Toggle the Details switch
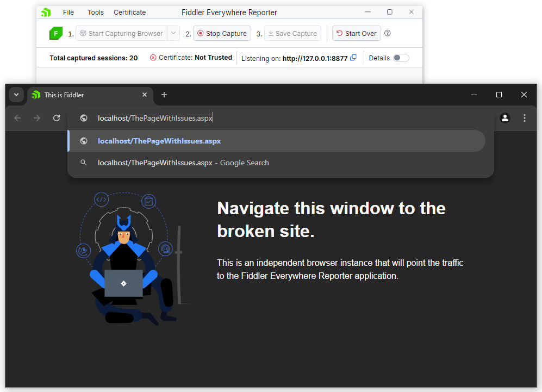 pyautogui.click(x=401, y=58)
